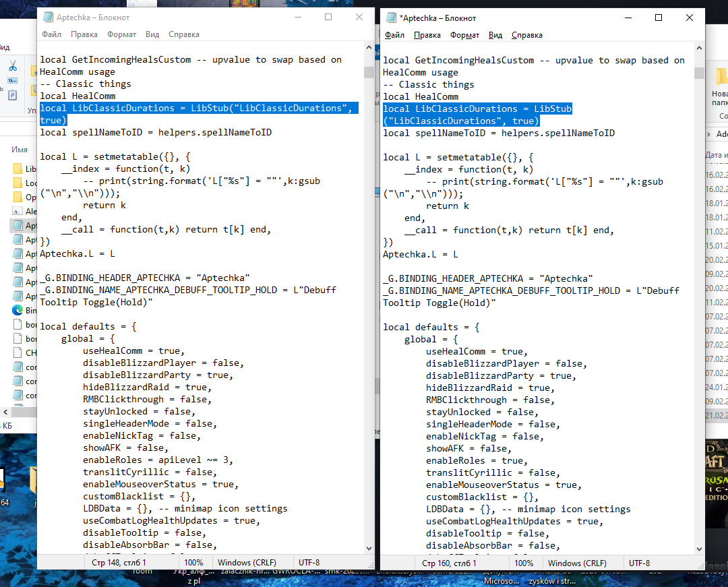Click 'hideBlizzardRaid = true,' in right Notepad
Image resolution: width=728 pixels, height=587 pixels.
(490, 388)
